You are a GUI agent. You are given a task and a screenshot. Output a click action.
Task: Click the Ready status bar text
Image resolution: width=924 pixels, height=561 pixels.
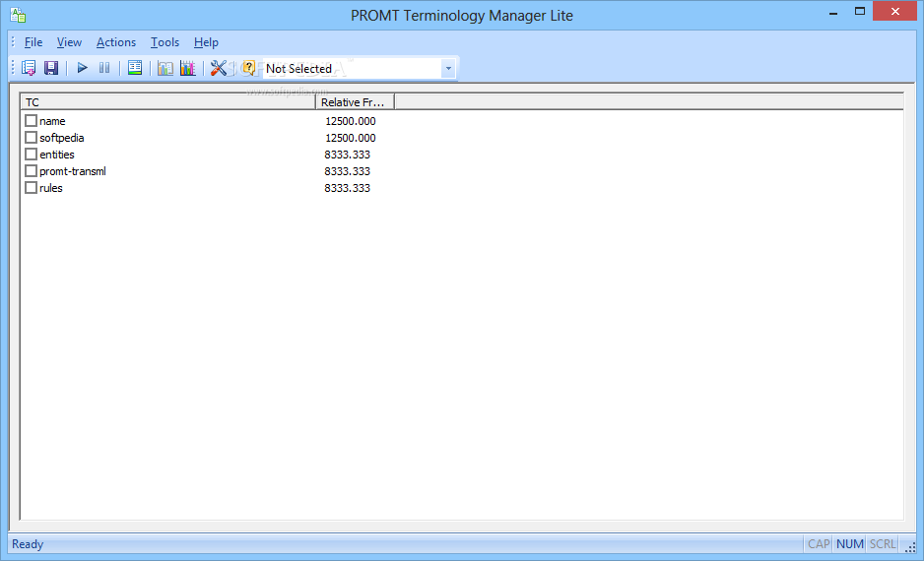point(28,544)
